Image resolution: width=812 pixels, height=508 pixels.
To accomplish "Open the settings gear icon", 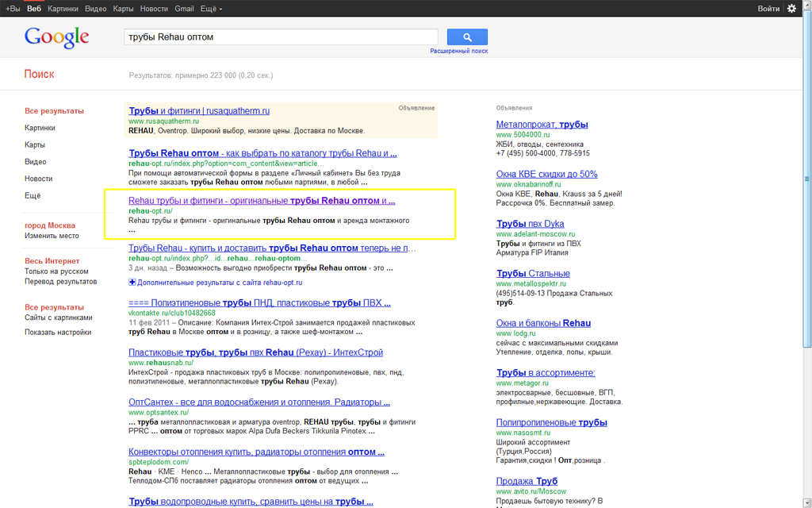I will tap(792, 8).
